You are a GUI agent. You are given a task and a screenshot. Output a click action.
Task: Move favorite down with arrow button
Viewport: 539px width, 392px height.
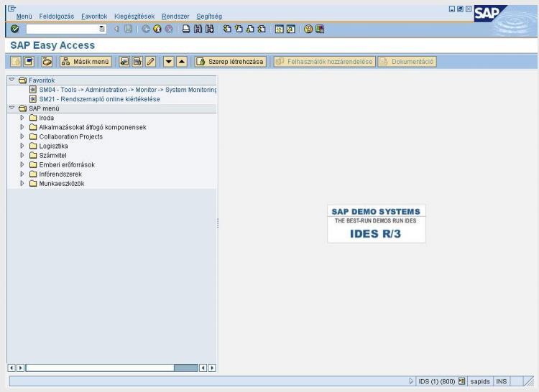pos(168,62)
